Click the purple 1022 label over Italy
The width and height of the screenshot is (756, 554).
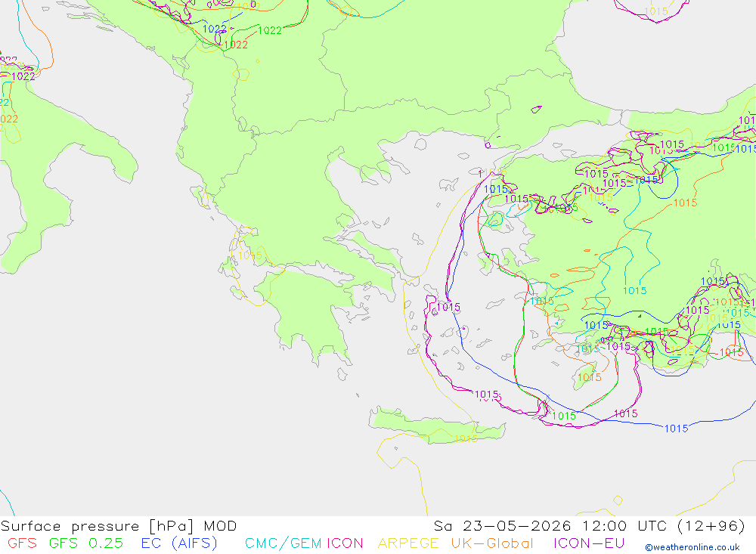(23, 76)
